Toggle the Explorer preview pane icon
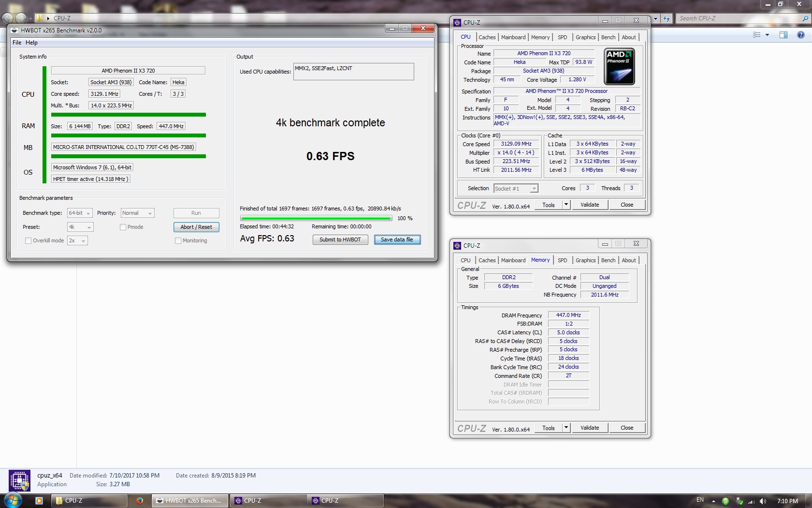 pos(783,35)
